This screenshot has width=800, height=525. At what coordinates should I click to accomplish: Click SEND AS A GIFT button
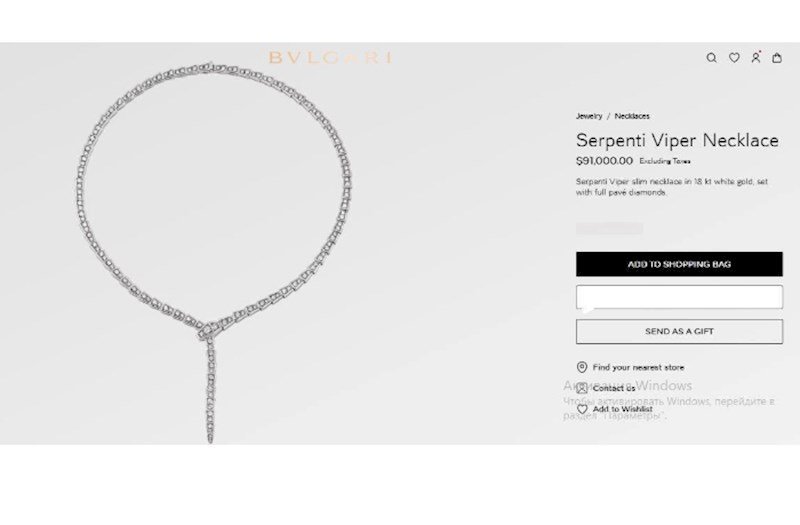(679, 332)
